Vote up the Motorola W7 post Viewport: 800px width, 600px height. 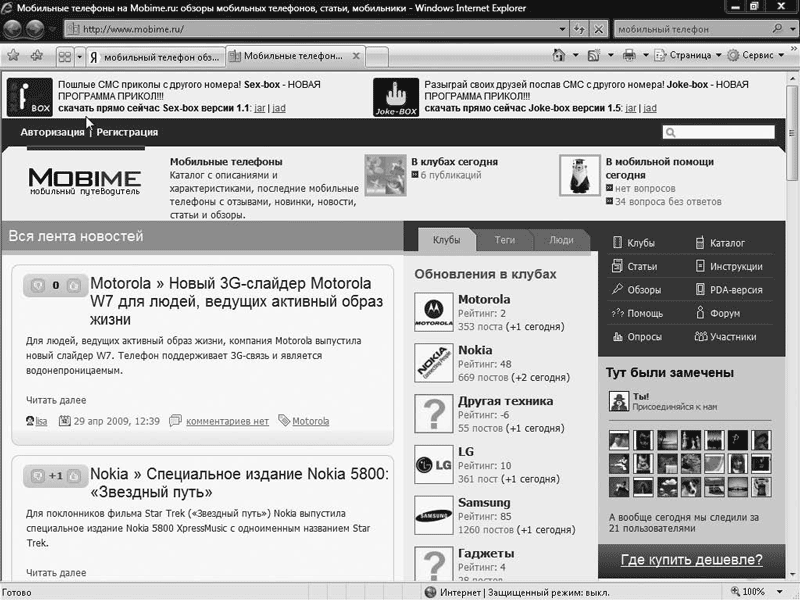74,285
